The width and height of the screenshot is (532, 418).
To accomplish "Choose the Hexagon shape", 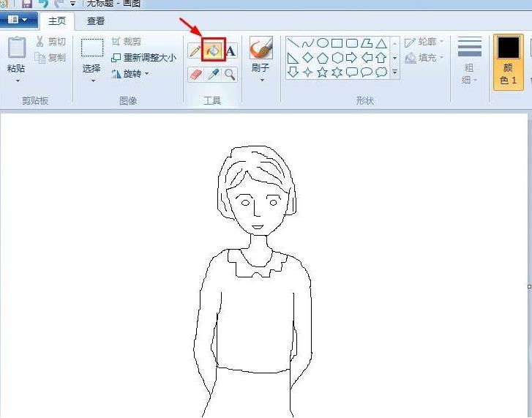I will click(x=337, y=58).
